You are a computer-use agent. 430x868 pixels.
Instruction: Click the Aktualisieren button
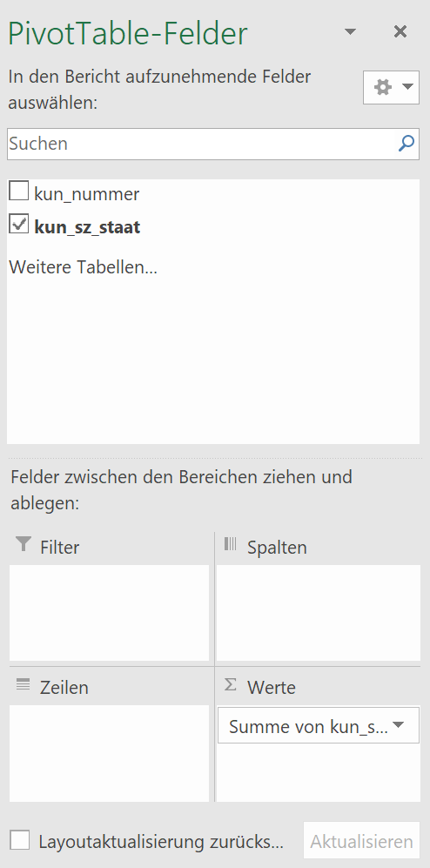pyautogui.click(x=361, y=840)
